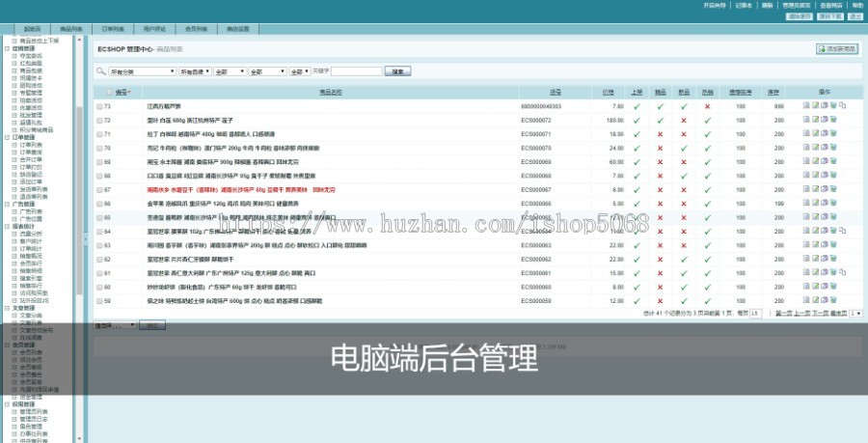Click the 关键字 keyword input field
The image size is (868, 443).
(x=357, y=71)
